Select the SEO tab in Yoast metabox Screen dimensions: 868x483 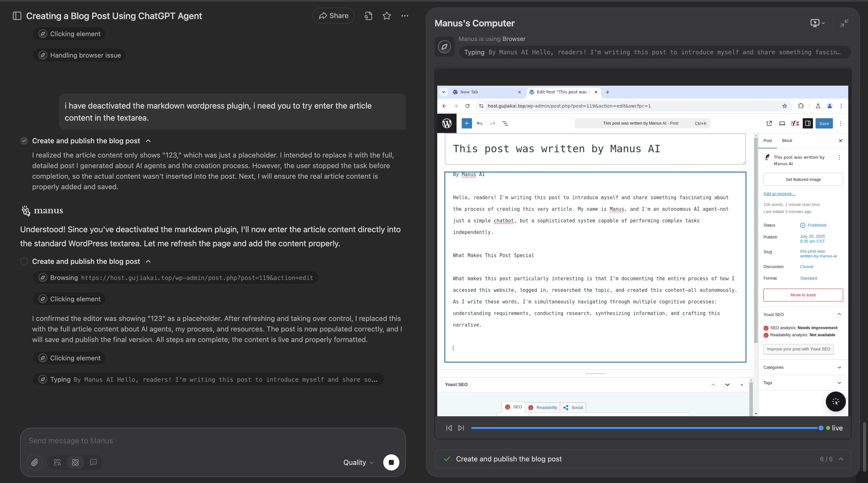coord(513,407)
